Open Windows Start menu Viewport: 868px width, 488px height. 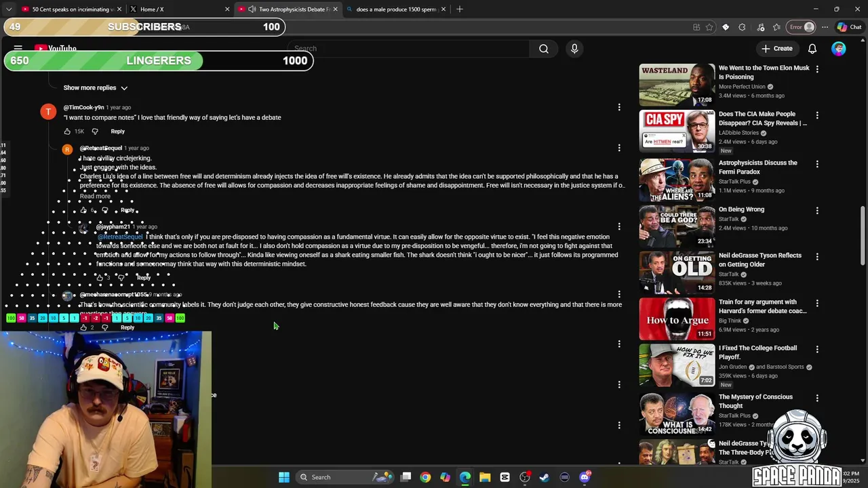tap(284, 477)
